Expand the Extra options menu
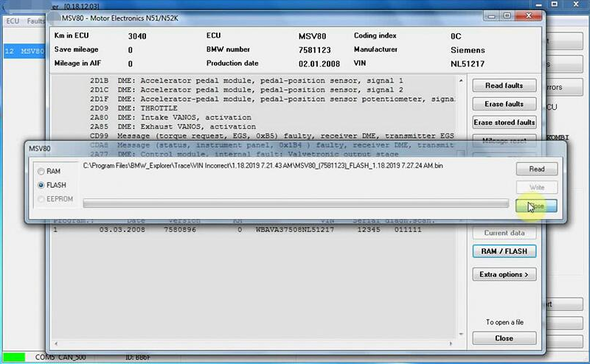Image resolution: width=590 pixels, height=364 pixels. click(504, 275)
